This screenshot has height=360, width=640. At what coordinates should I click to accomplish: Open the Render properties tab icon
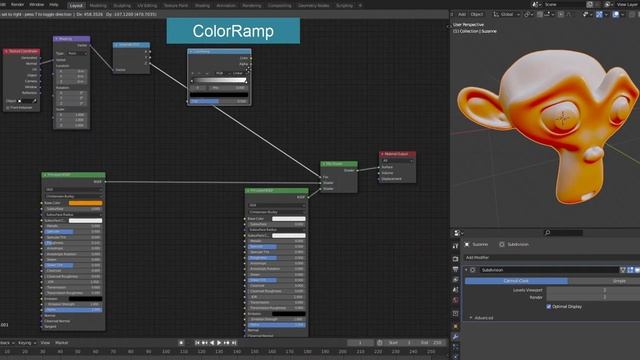click(456, 259)
